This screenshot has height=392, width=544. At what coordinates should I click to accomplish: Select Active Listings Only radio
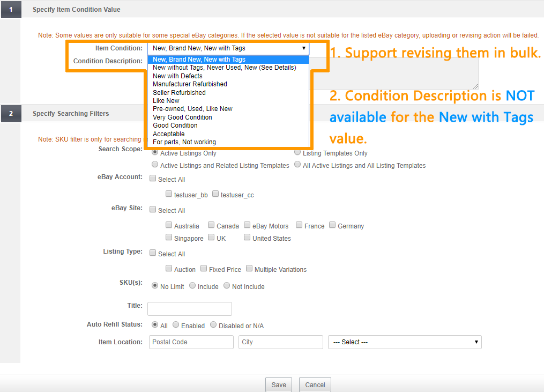(x=155, y=152)
